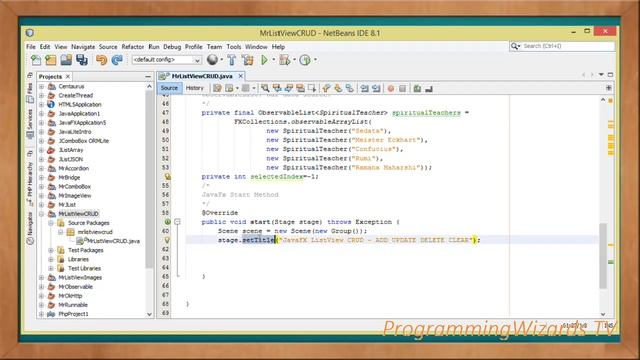Image resolution: width=640 pixels, height=360 pixels.
Task: Open the Profile Project dropdown arrow
Action: pyautogui.click(x=316, y=60)
